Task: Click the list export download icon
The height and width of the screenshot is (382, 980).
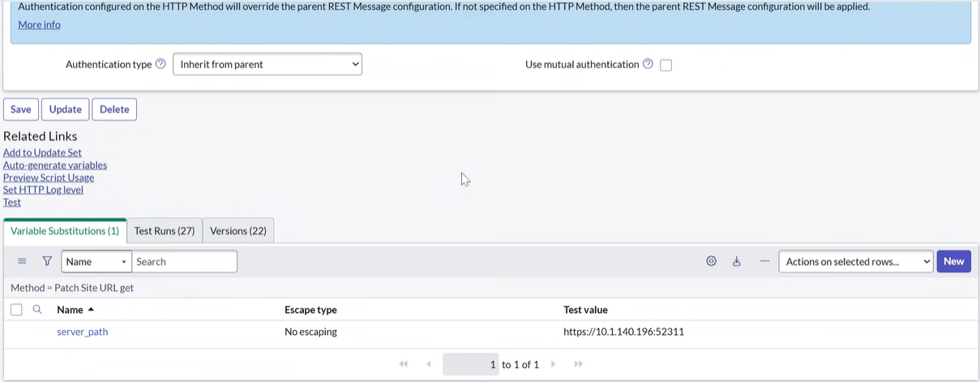Action: pos(737,261)
